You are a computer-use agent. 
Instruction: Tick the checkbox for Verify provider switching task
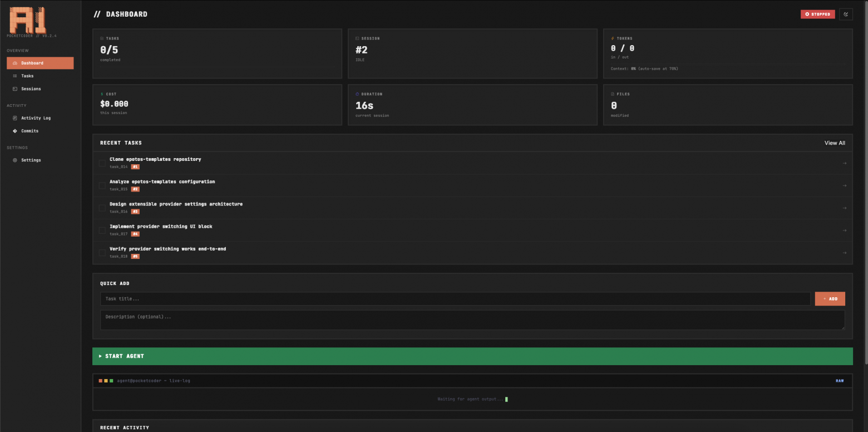click(x=102, y=252)
